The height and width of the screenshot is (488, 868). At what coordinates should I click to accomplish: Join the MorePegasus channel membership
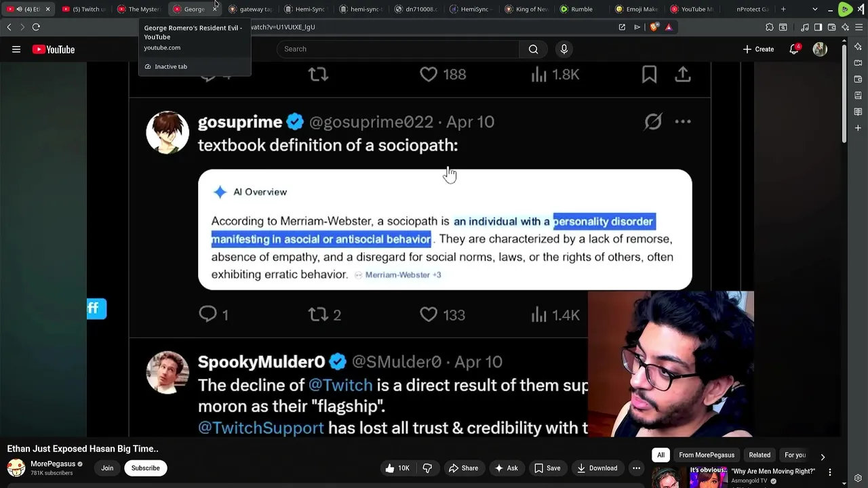[x=107, y=468]
